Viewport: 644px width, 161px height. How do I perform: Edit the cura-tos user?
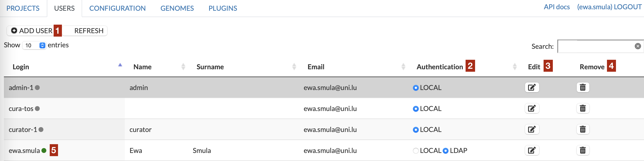[x=532, y=109]
